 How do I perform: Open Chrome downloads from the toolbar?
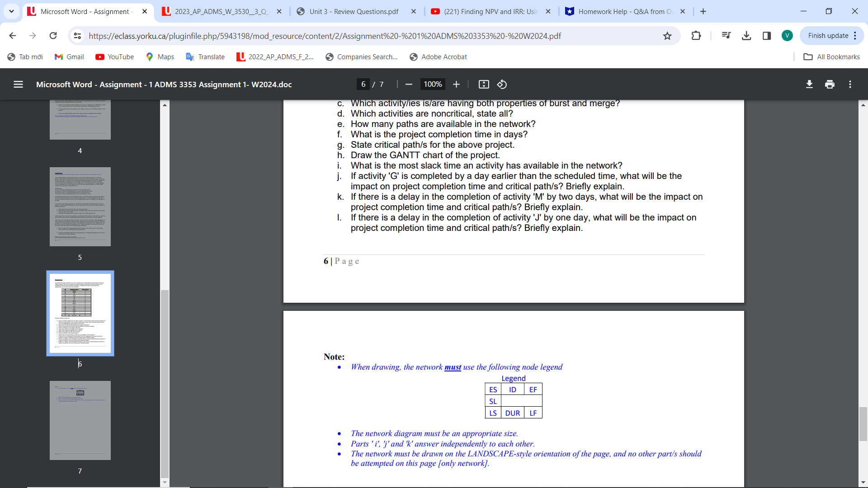pos(746,36)
